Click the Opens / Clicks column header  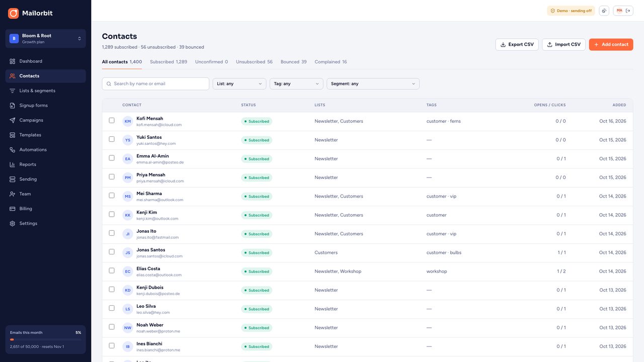pyautogui.click(x=549, y=105)
